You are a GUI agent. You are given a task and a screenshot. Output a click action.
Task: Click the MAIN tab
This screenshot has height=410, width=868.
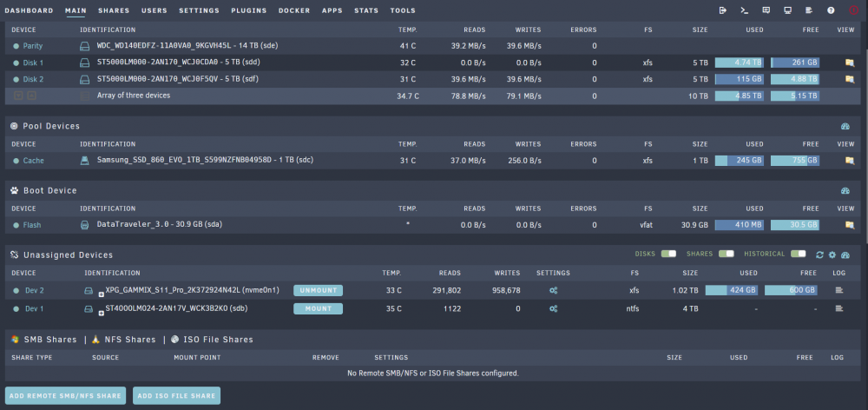(x=76, y=10)
